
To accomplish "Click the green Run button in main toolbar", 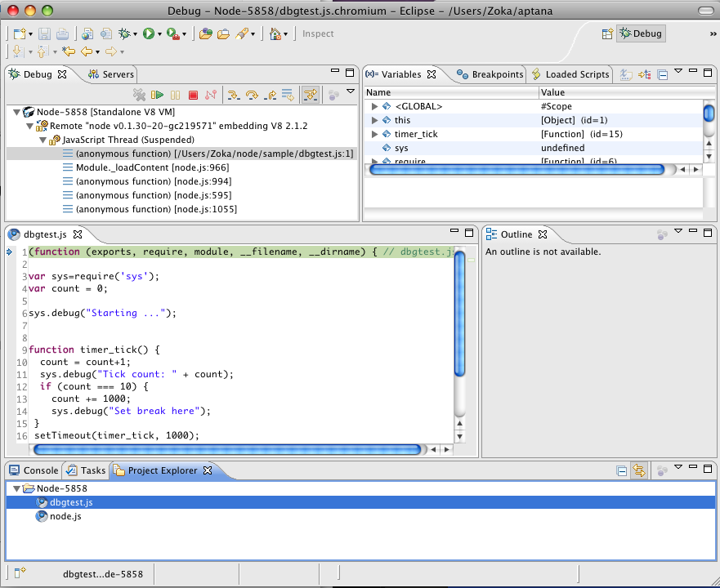I will (x=149, y=33).
